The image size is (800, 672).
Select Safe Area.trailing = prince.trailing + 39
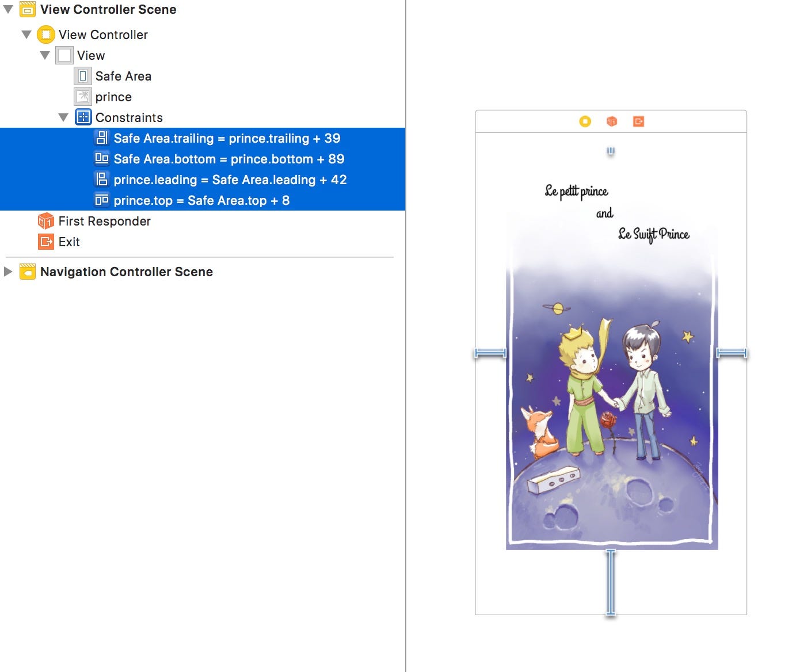203,138
